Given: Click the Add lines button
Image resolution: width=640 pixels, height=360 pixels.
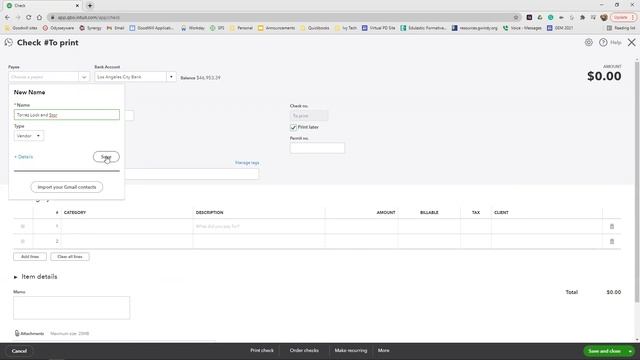Looking at the screenshot, I should pos(30,257).
